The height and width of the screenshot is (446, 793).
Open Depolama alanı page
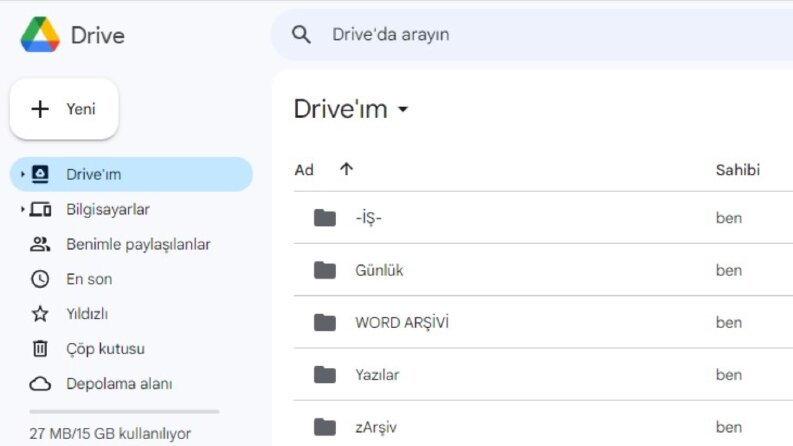point(119,384)
